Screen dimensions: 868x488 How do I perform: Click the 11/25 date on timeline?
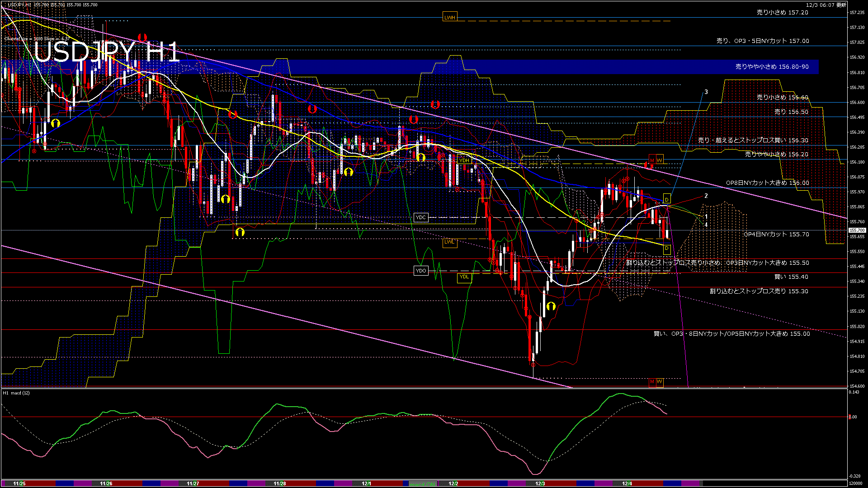(x=19, y=483)
